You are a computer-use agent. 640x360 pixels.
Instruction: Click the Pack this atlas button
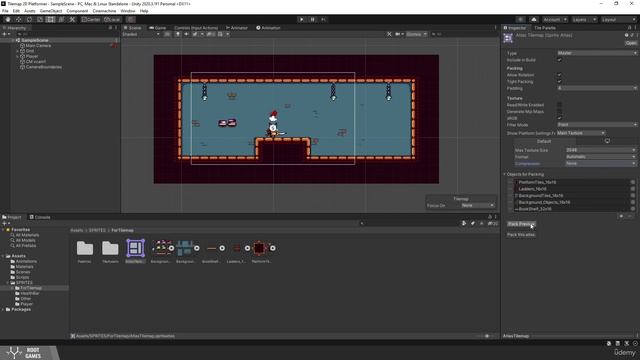(521, 235)
